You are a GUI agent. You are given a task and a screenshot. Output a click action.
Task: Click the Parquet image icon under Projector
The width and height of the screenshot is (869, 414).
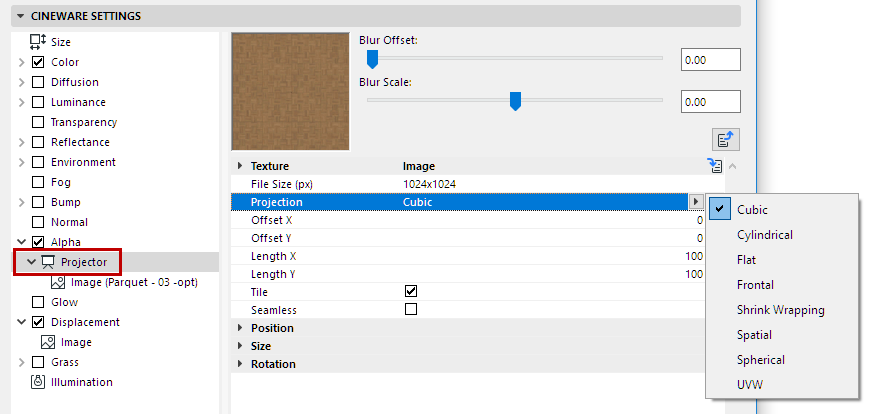pos(58,282)
